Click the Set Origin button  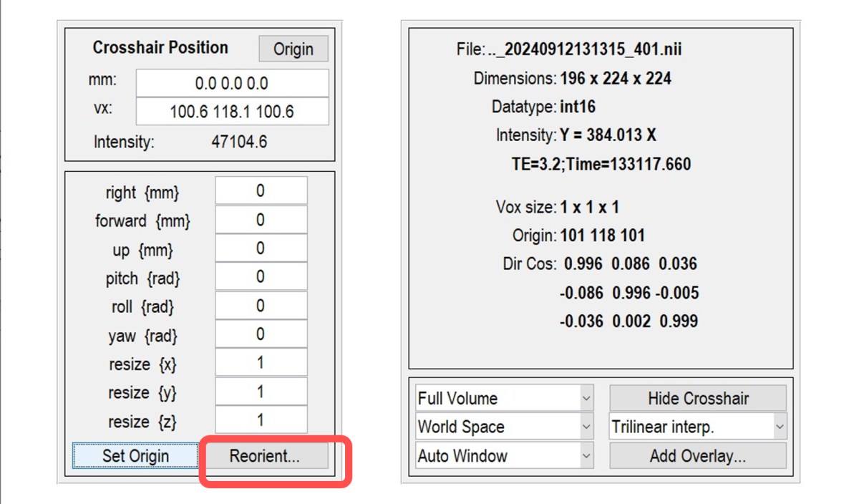click(135, 456)
